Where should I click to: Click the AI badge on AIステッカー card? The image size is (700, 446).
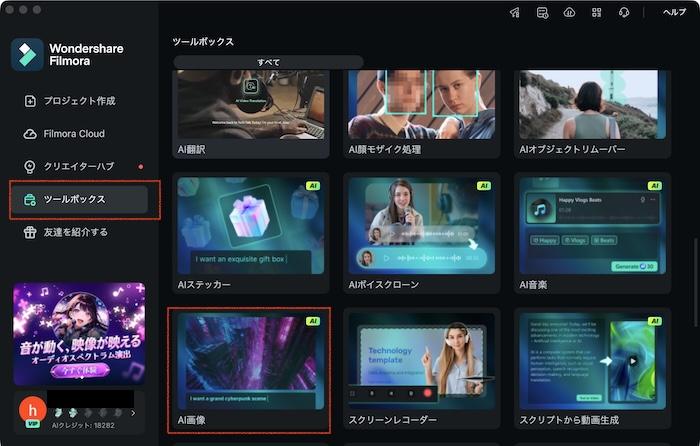(x=313, y=186)
